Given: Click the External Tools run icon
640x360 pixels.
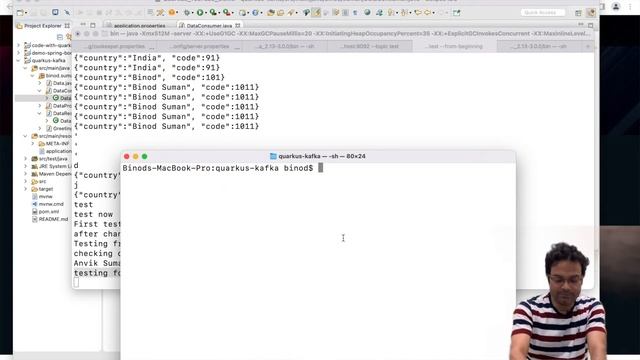Looking at the screenshot, I should point(227,13).
